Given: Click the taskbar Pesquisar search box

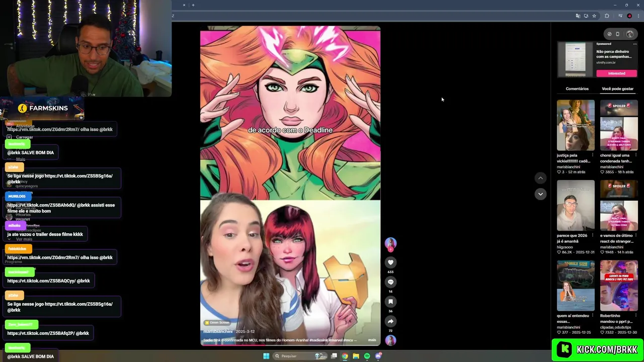Looking at the screenshot, I should [300, 356].
